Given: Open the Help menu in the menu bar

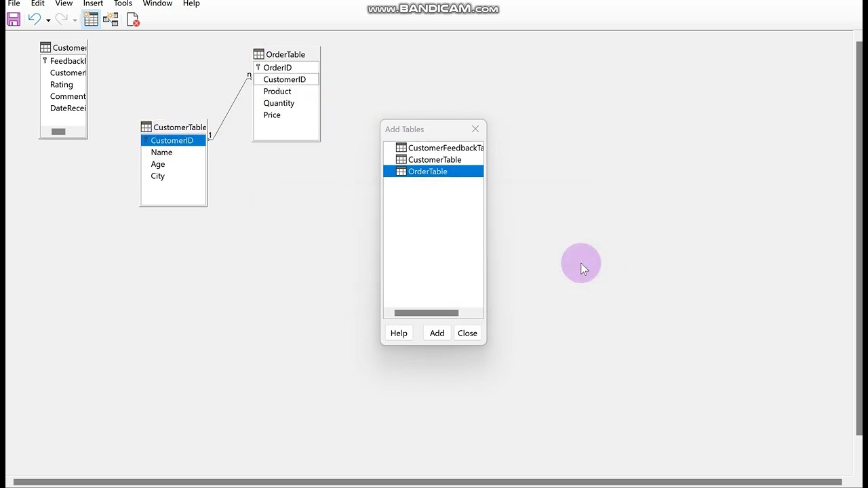Looking at the screenshot, I should tap(191, 4).
